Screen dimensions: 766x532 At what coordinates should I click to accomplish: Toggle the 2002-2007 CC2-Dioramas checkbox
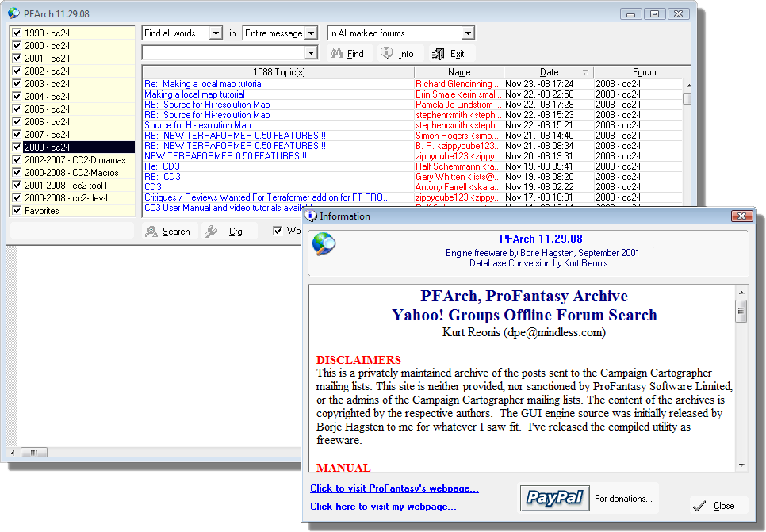(17, 159)
